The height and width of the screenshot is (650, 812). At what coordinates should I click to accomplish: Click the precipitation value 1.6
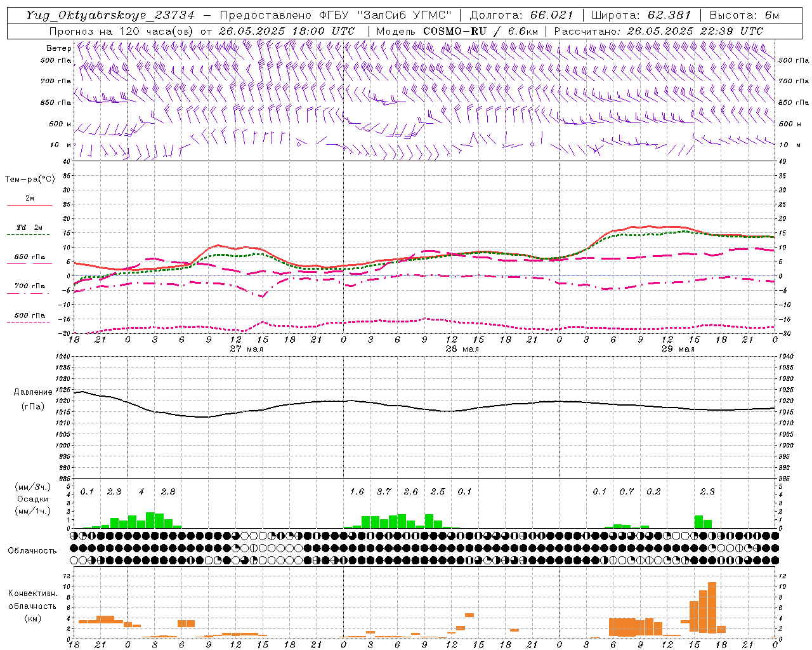pyautogui.click(x=357, y=491)
